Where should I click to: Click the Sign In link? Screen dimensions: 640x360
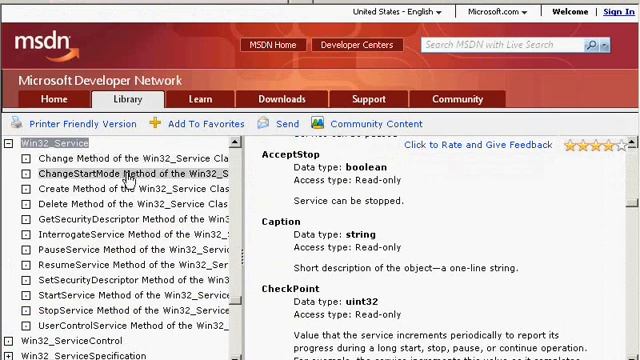[619, 12]
